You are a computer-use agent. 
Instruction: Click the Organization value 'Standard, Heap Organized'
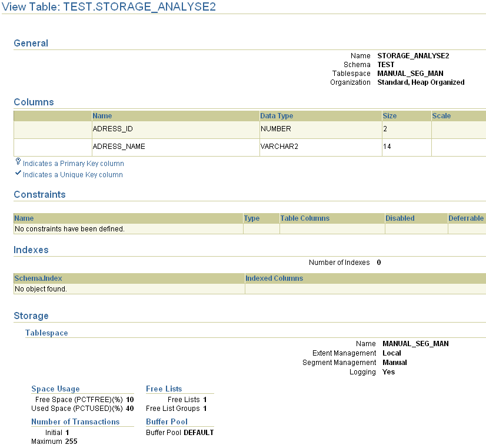click(421, 82)
